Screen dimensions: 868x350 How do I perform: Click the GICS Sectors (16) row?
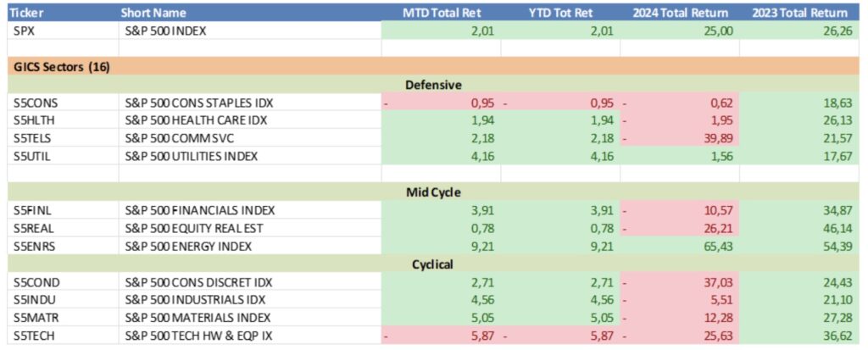(59, 66)
